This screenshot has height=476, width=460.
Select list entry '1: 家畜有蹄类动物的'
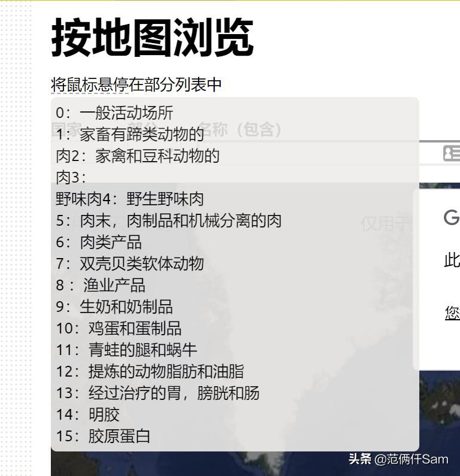[x=130, y=135]
